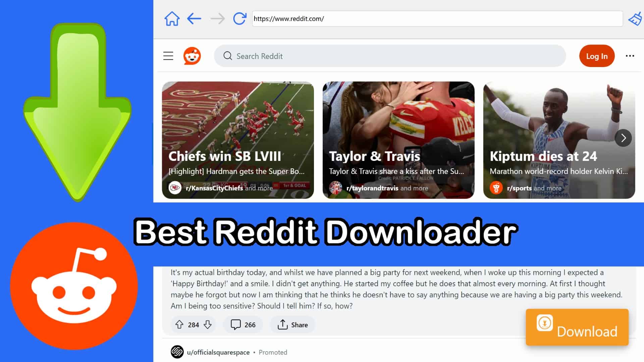Click the Log In button on Reddit
644x362 pixels.
[x=597, y=56]
